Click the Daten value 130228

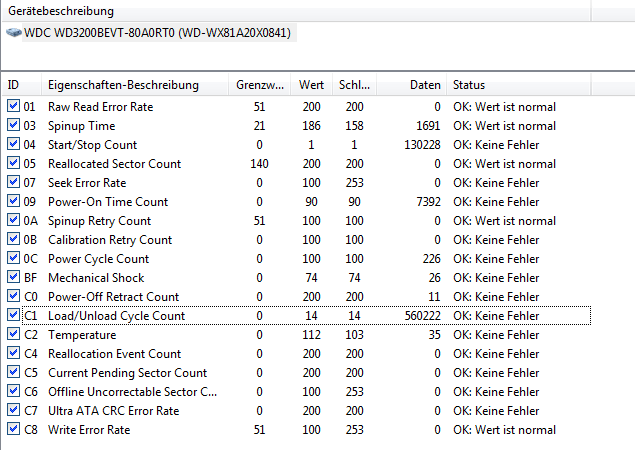click(422, 145)
